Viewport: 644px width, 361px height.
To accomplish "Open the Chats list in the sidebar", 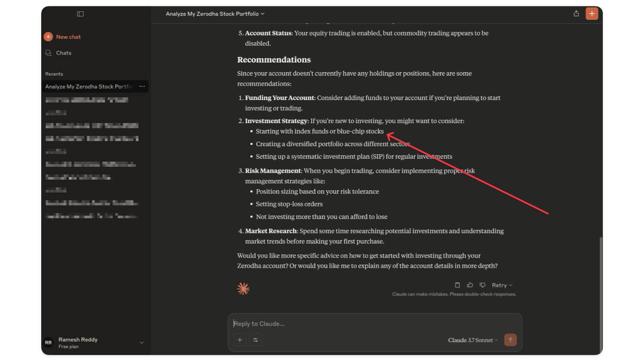I will (x=63, y=53).
